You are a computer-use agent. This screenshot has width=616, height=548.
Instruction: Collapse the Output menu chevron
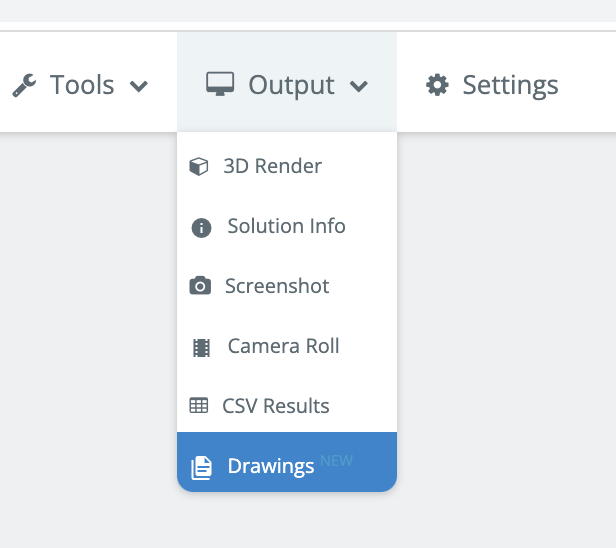point(359,87)
